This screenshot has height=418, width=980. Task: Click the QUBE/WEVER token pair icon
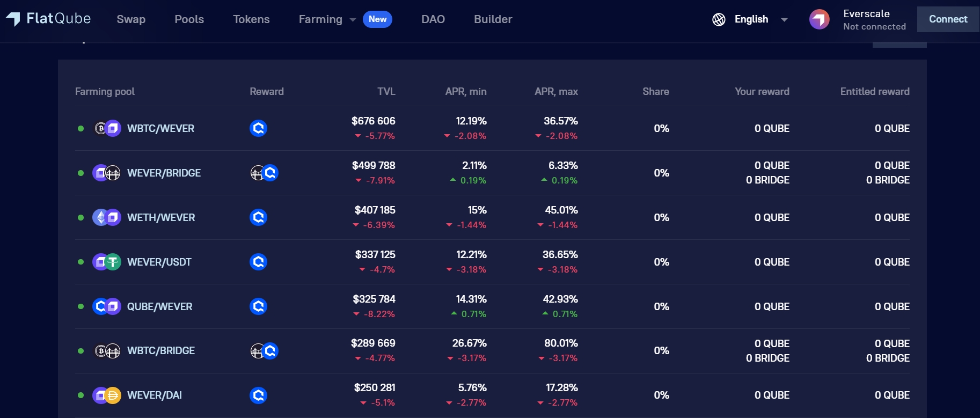point(107,306)
